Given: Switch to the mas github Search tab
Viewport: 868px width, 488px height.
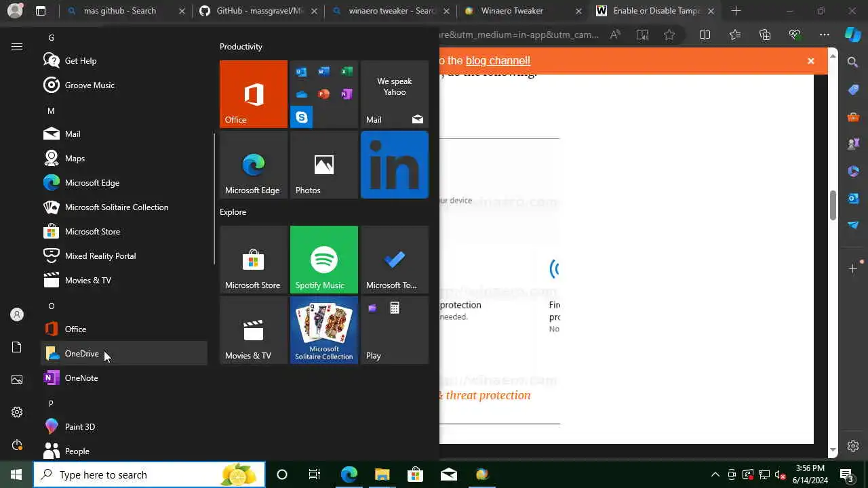Looking at the screenshot, I should coord(126,11).
